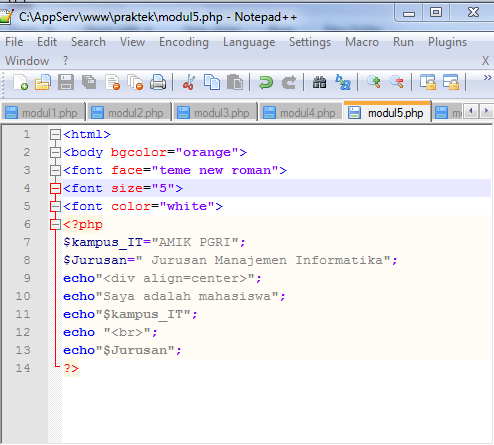Open a file with the folder icon
The image size is (494, 445).
tap(43, 82)
